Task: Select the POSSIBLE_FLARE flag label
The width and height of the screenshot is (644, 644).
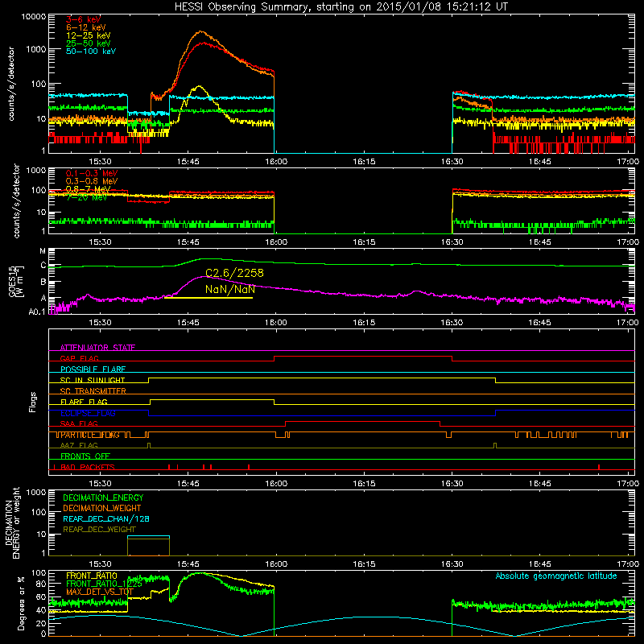Action: pyautogui.click(x=93, y=369)
